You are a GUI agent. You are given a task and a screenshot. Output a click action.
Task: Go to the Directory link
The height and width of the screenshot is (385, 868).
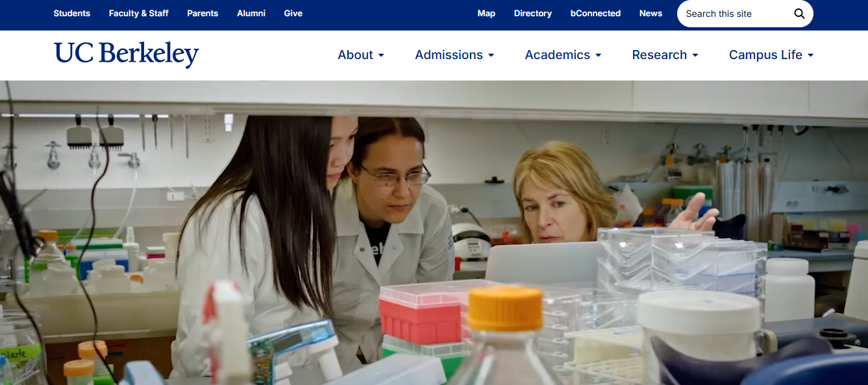[532, 14]
